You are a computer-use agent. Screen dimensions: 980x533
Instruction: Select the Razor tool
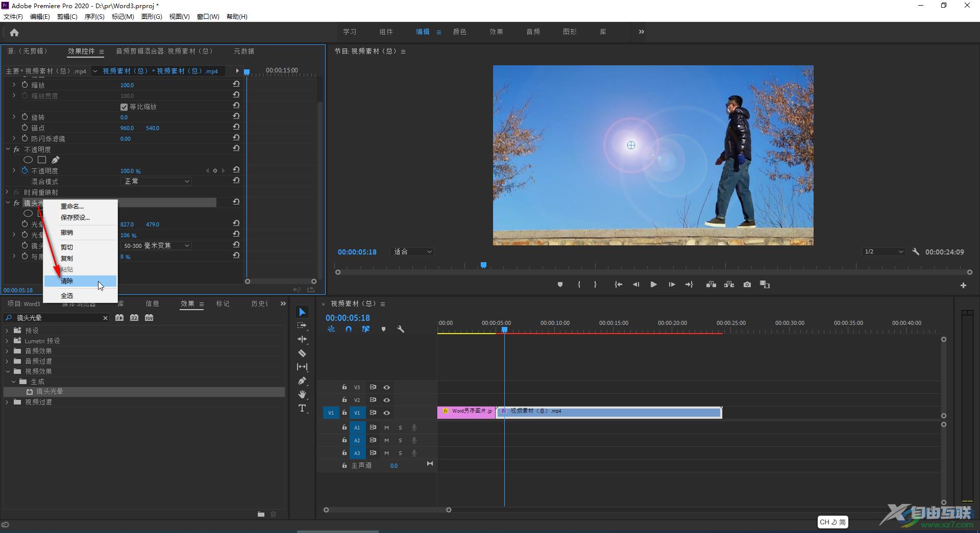pos(302,353)
